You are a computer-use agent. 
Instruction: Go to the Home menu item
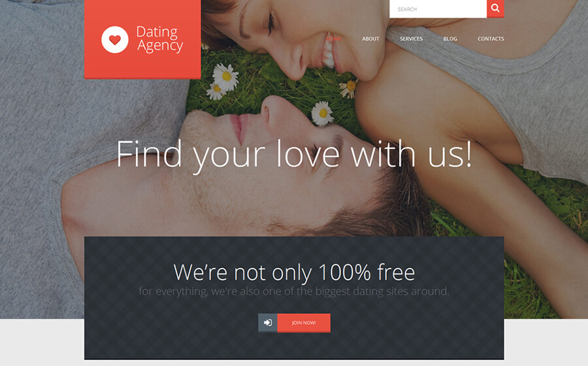(x=334, y=39)
